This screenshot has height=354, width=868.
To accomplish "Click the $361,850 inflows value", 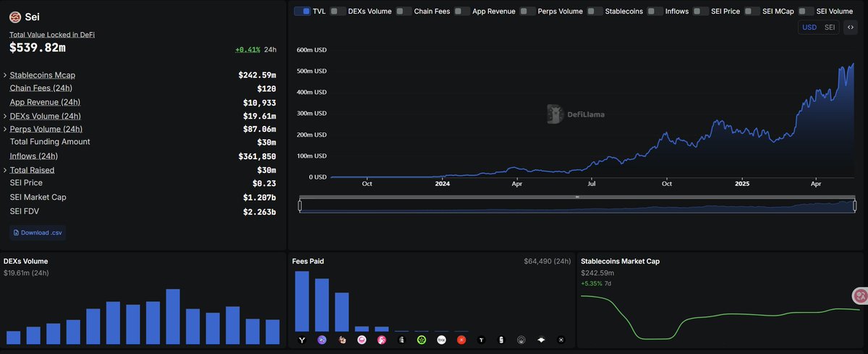I will tap(257, 156).
